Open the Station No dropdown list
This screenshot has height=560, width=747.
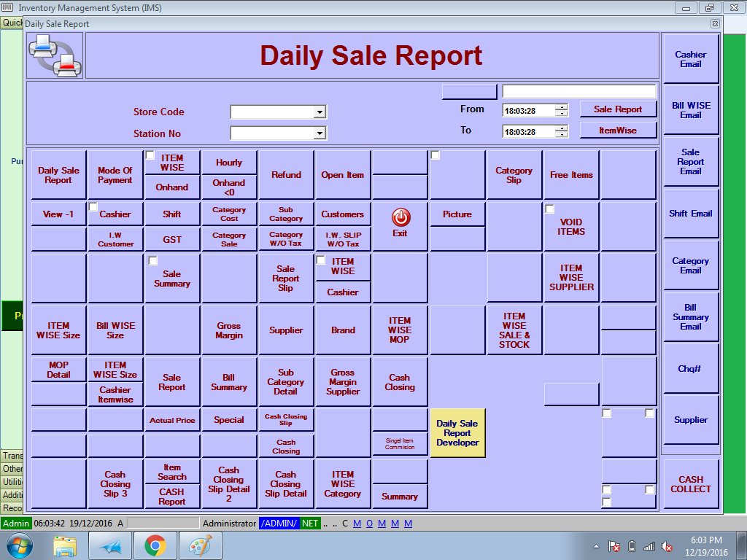pos(319,133)
